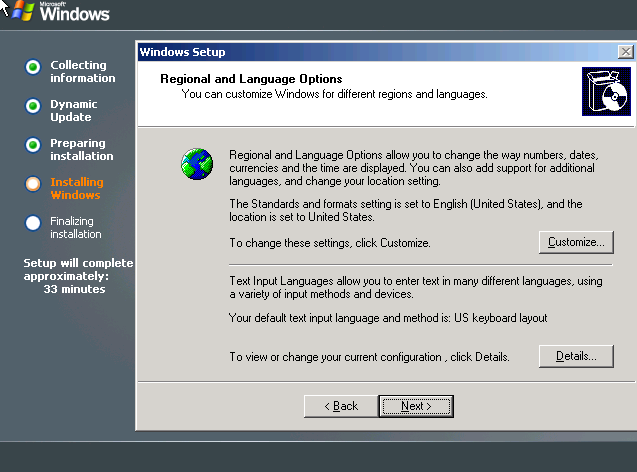Image resolution: width=637 pixels, height=472 pixels.
Task: Click the 'Setup will complete approximately:' text
Action: tap(78, 270)
